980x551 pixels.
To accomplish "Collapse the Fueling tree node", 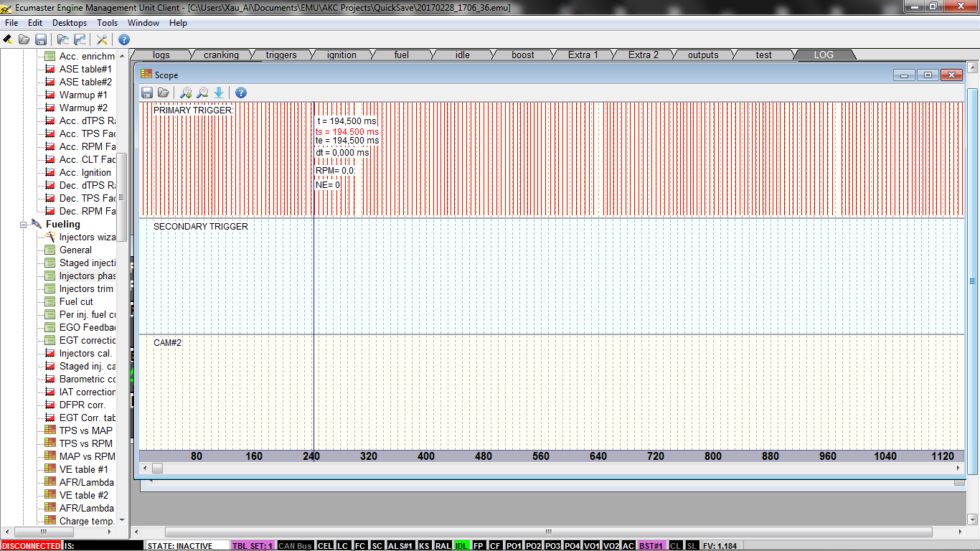I will click(x=24, y=225).
